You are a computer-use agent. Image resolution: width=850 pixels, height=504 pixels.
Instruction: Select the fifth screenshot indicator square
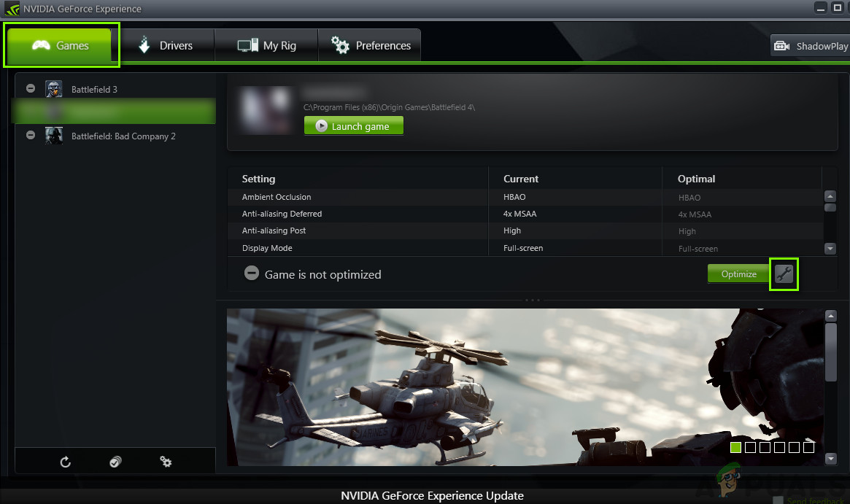click(x=794, y=447)
